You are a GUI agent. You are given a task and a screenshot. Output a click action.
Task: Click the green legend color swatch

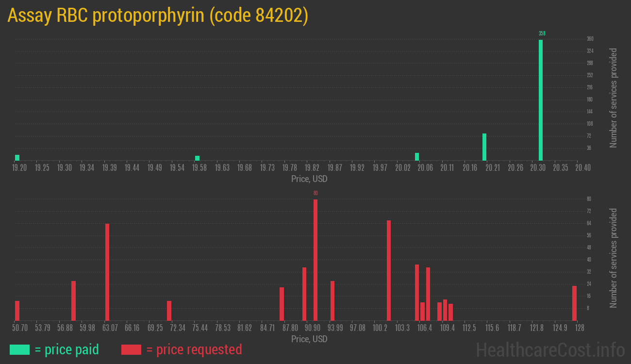[x=19, y=349]
